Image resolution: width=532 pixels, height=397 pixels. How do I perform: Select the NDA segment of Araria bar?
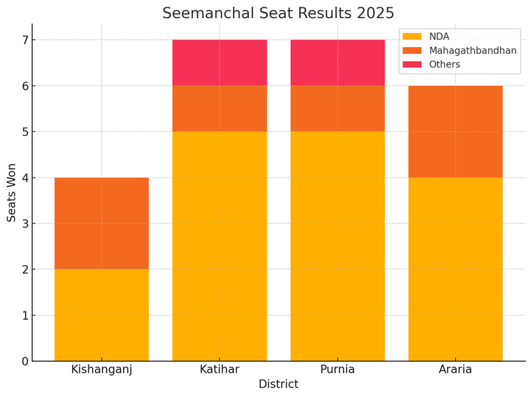click(x=455, y=269)
